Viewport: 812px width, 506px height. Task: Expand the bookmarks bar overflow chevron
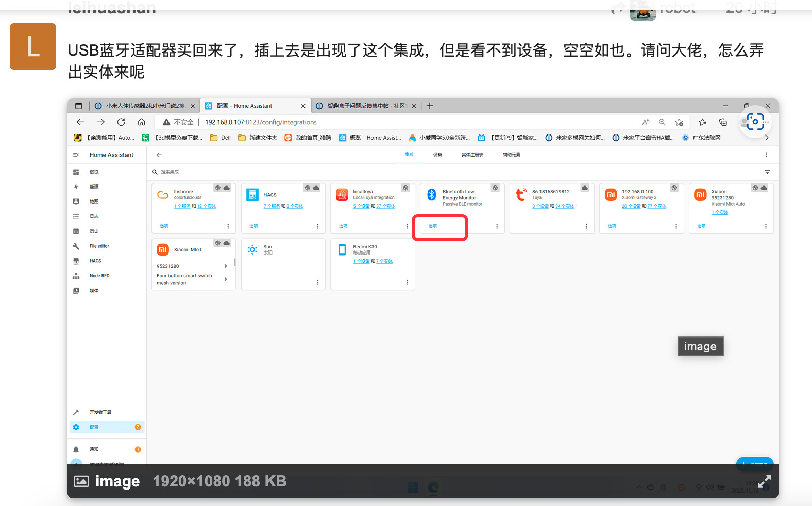[x=767, y=138]
